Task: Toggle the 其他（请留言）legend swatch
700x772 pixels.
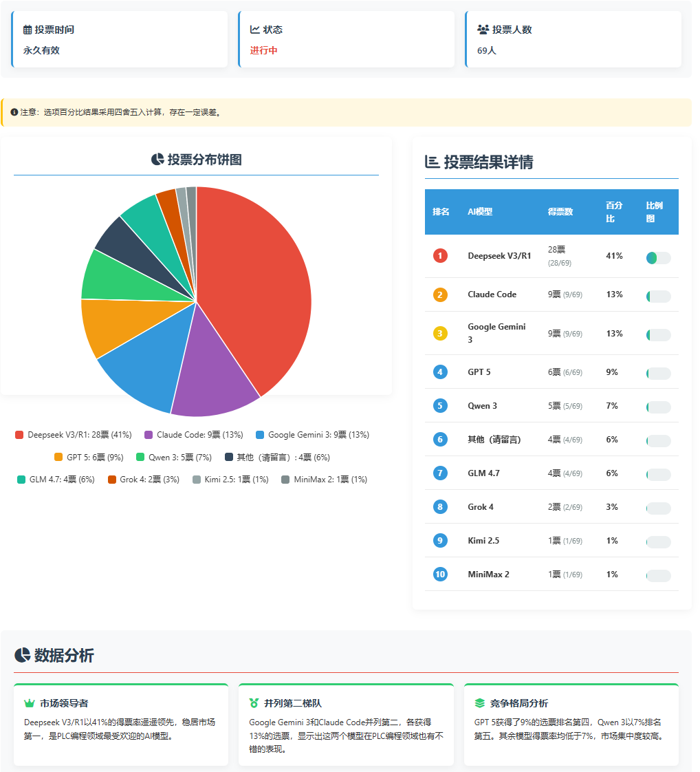Action: pyautogui.click(x=229, y=457)
